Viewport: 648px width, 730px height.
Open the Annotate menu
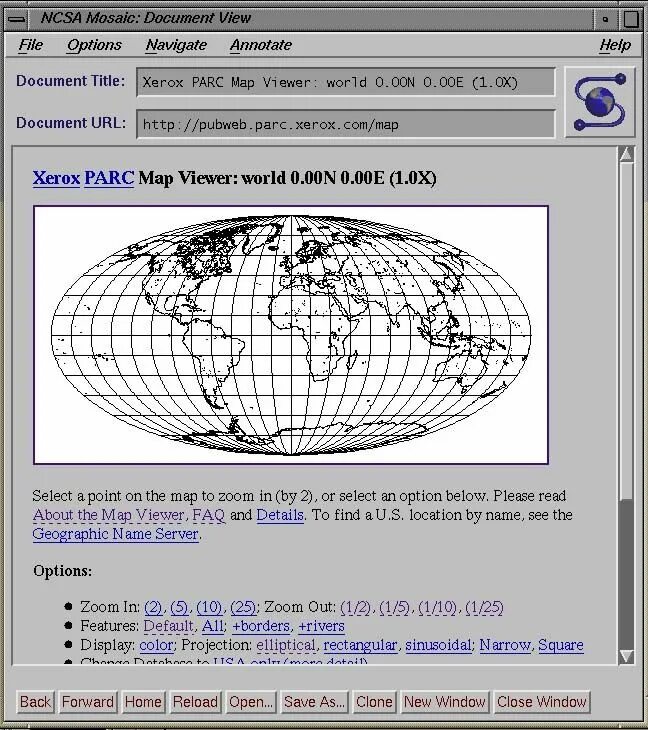pyautogui.click(x=261, y=45)
